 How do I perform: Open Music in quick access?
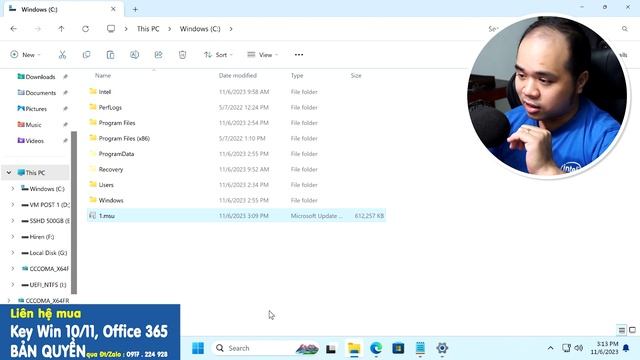(33, 124)
